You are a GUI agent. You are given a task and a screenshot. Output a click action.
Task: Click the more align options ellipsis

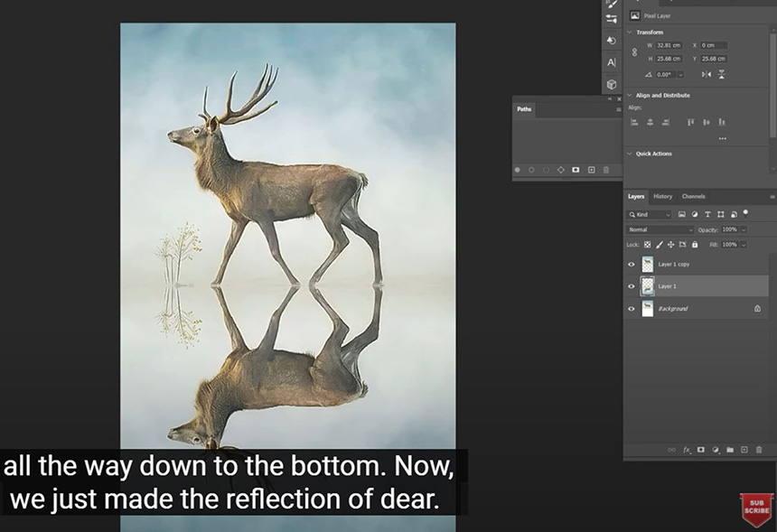click(x=722, y=138)
